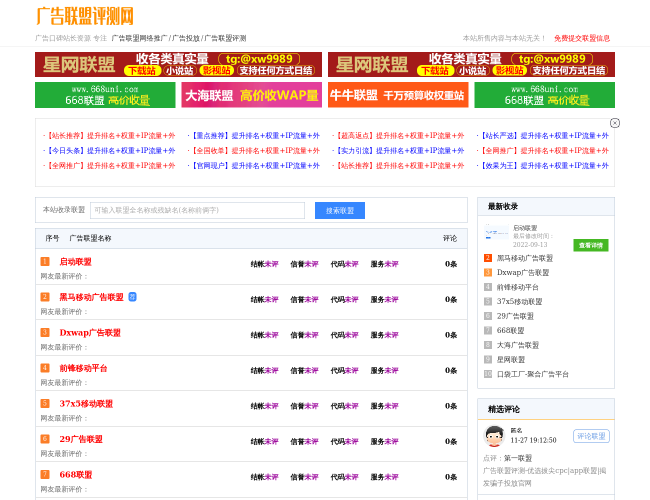Select Dxwap广告联盟 in 最新收录 sidebar
The image size is (650, 500).
pyautogui.click(x=523, y=272)
